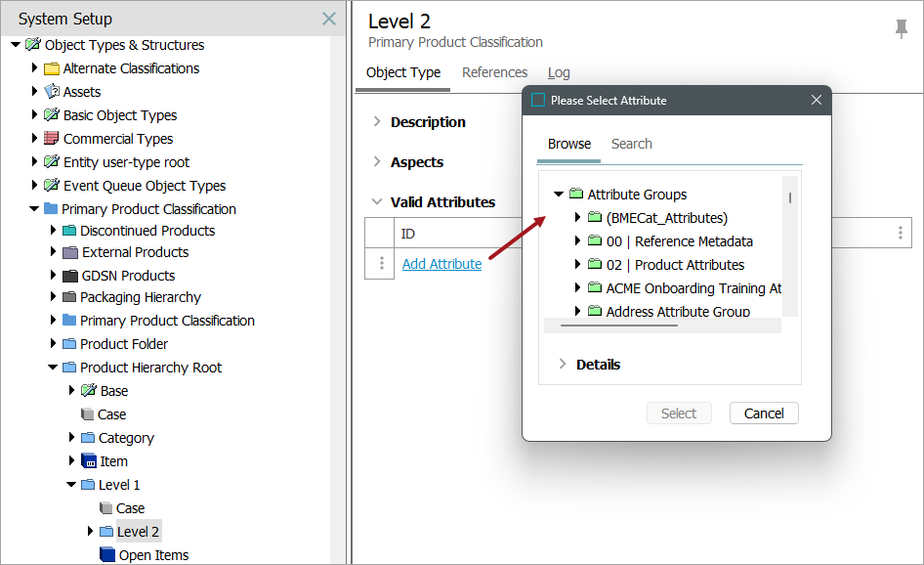924x565 pixels.
Task: Click the Open Items cube icon
Action: coord(106,555)
